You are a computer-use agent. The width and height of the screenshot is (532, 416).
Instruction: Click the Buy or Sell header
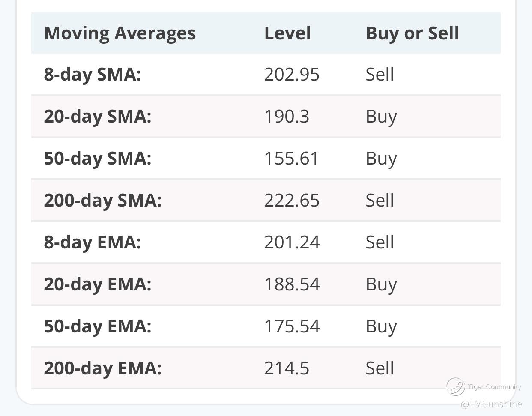(x=412, y=33)
